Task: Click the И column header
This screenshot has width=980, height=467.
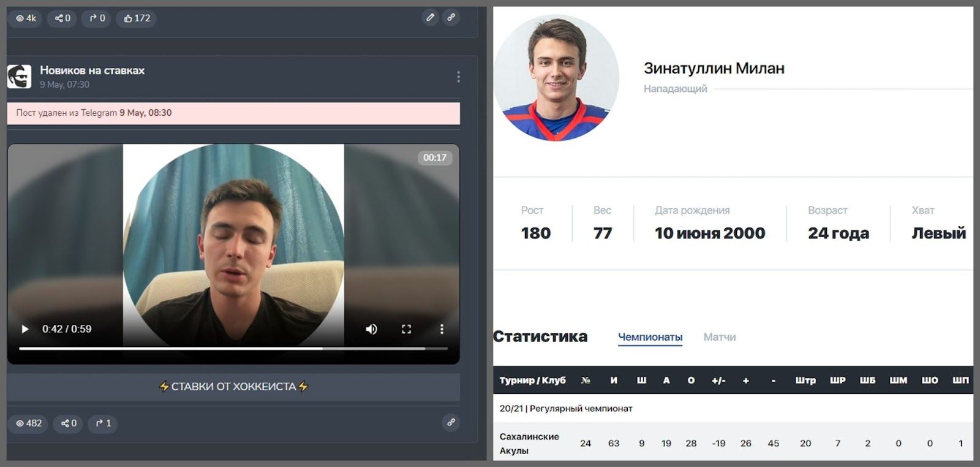Action: click(614, 381)
